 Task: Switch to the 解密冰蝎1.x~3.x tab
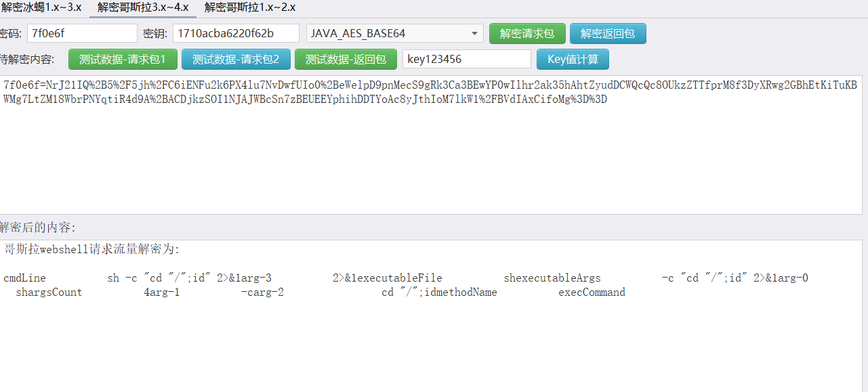coord(41,7)
